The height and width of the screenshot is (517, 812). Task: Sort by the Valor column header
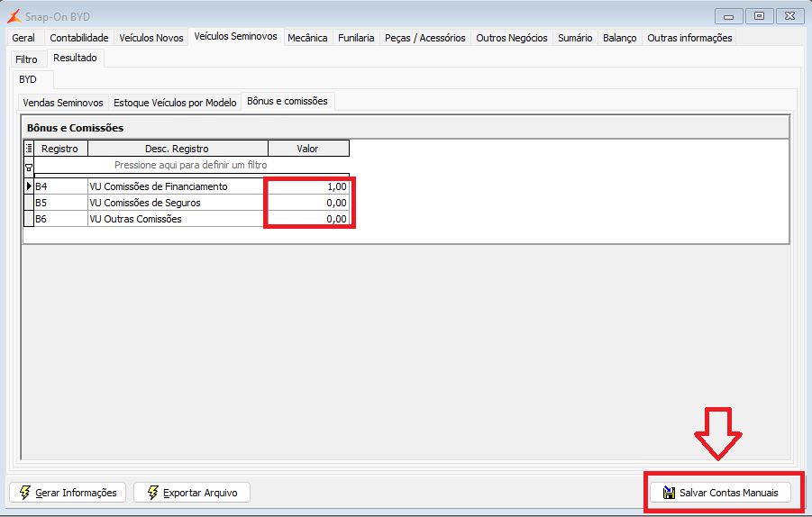click(x=308, y=149)
